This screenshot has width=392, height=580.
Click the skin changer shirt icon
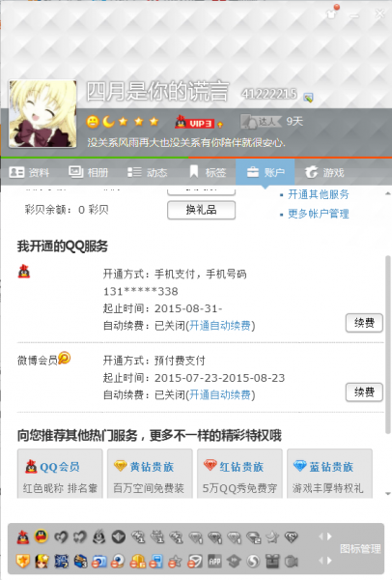[331, 14]
